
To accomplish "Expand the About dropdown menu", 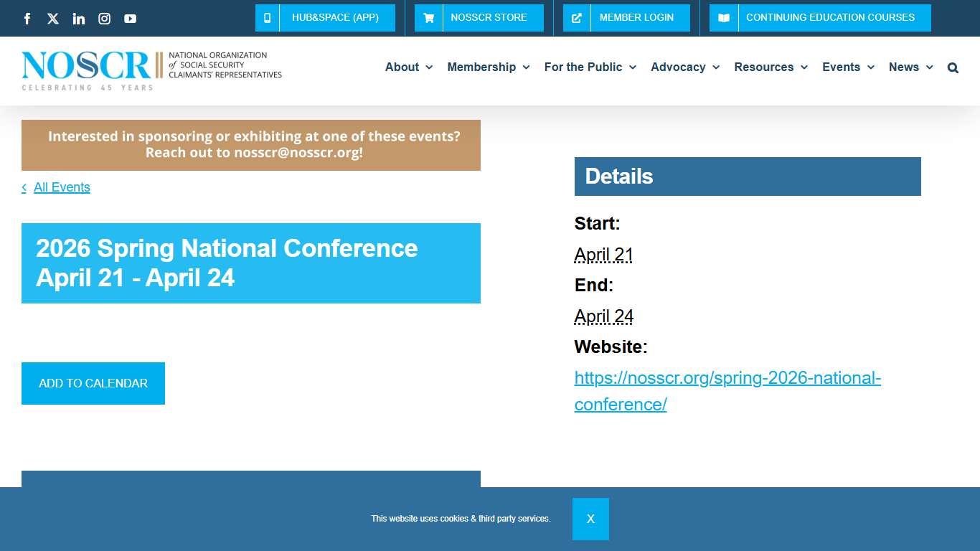I will click(408, 67).
